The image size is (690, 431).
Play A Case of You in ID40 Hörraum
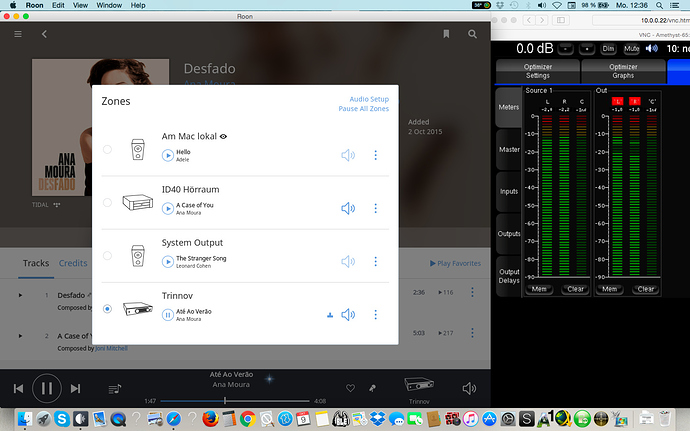(x=168, y=208)
